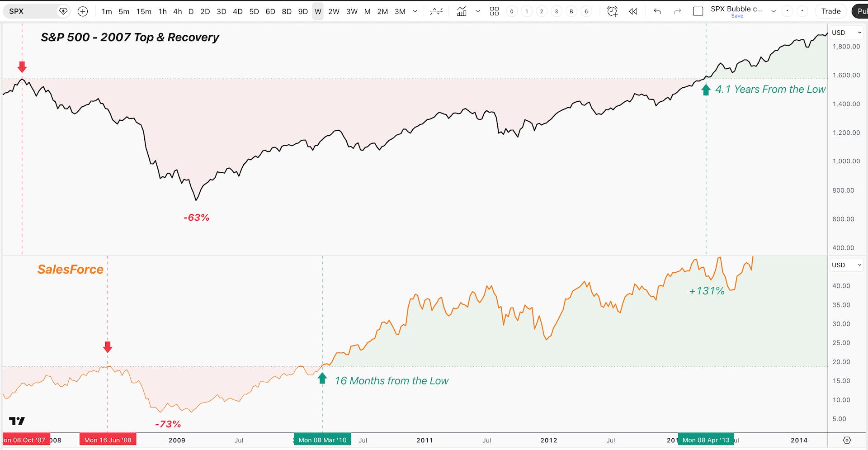
Task: Select the Mon 08 Oct '07 date marker
Action: coord(25,440)
